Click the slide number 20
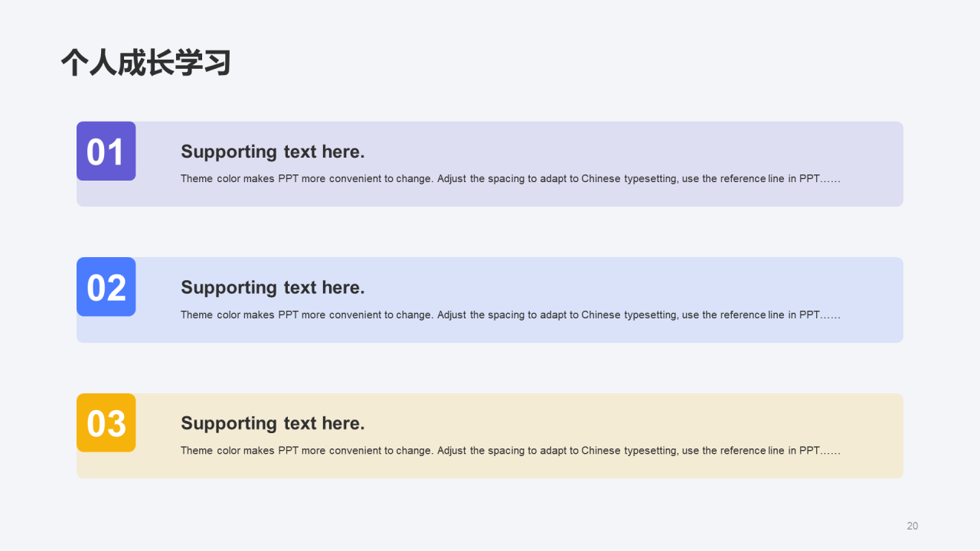This screenshot has width=980, height=551. pos(913,526)
